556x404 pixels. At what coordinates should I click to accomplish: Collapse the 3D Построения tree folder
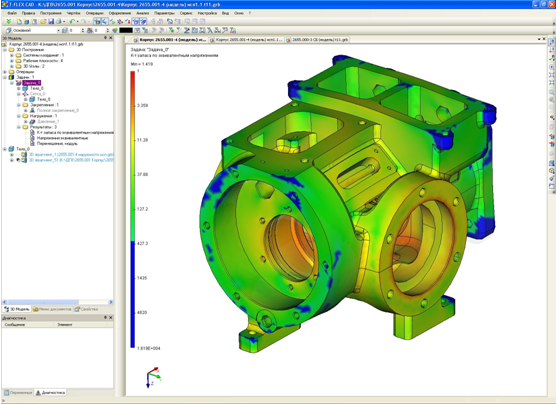coord(5,50)
